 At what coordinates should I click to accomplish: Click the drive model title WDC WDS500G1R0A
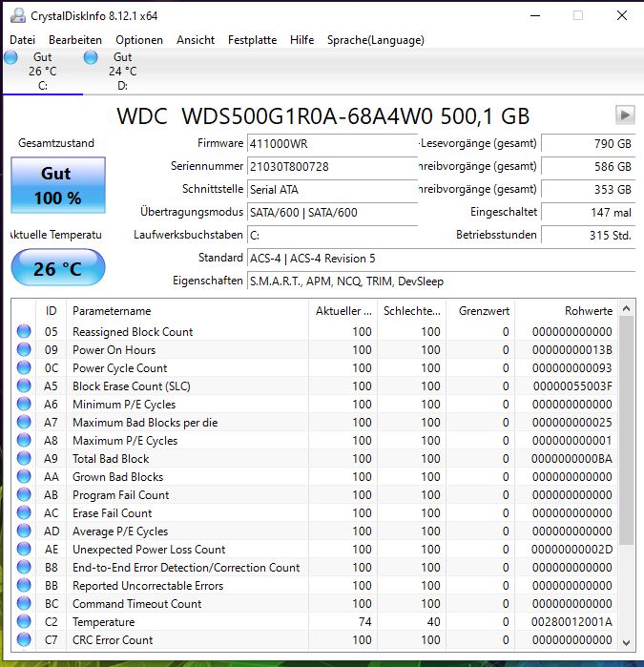pyautogui.click(x=323, y=116)
